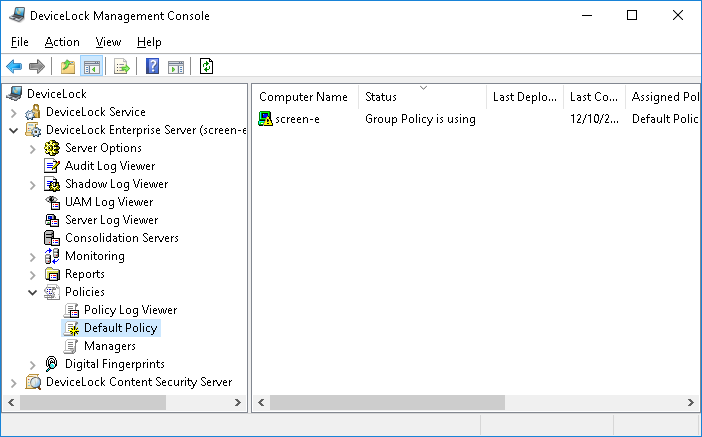The width and height of the screenshot is (702, 437).
Task: Click the green Refresh toolbar icon
Action: [x=207, y=67]
